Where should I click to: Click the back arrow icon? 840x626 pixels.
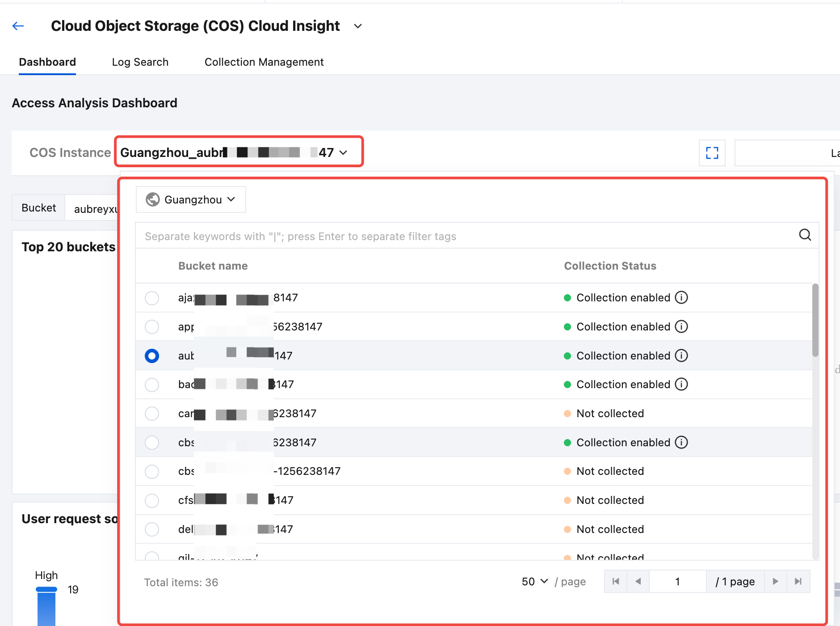18,26
